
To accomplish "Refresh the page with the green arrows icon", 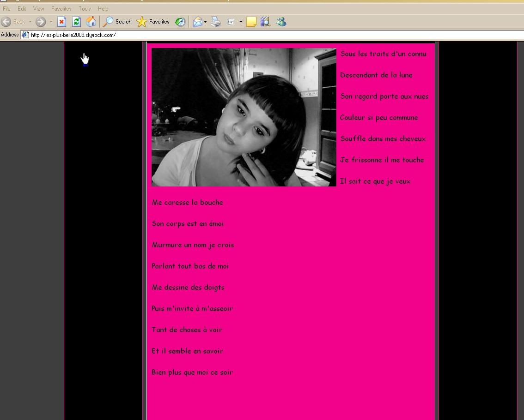I will (x=77, y=22).
